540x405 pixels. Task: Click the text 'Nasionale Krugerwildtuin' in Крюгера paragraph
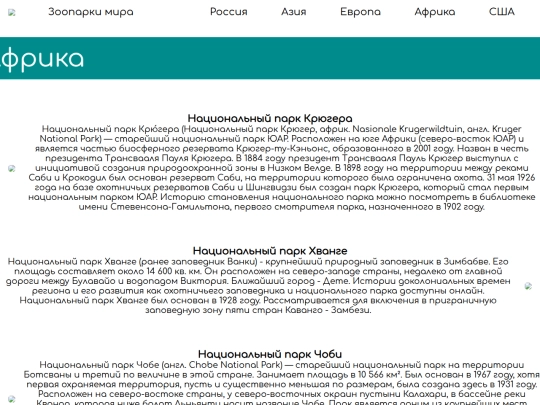coord(408,129)
